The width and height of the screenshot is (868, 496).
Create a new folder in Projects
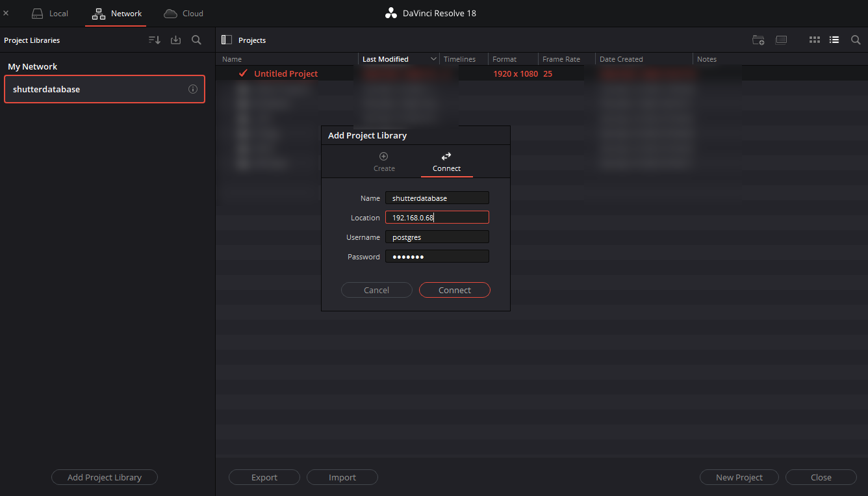click(758, 40)
